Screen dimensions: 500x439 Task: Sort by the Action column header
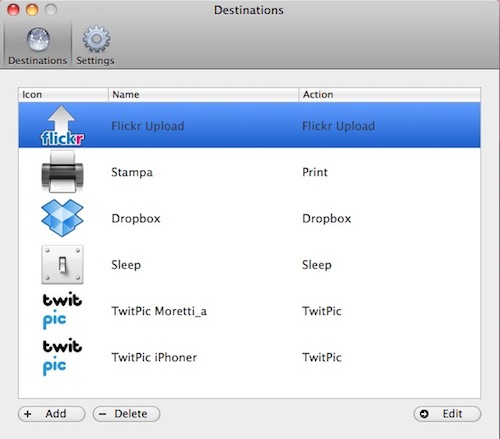(390, 95)
